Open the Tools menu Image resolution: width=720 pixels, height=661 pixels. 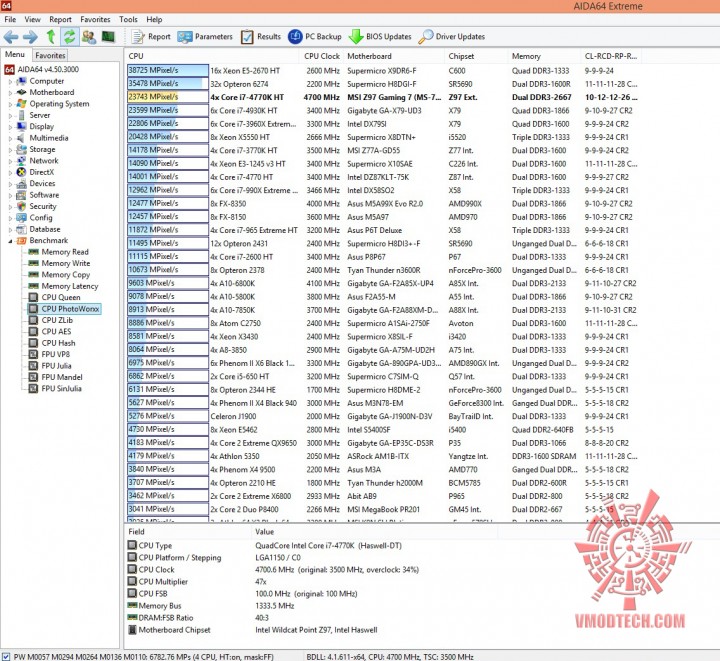pos(128,19)
